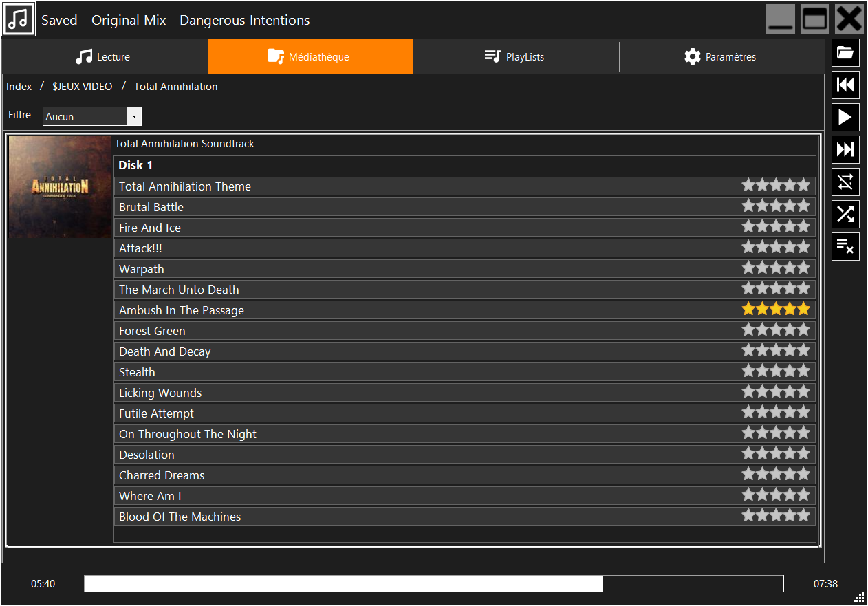Rate Warpath four stars
Image resolution: width=868 pixels, height=606 pixels.
point(790,268)
